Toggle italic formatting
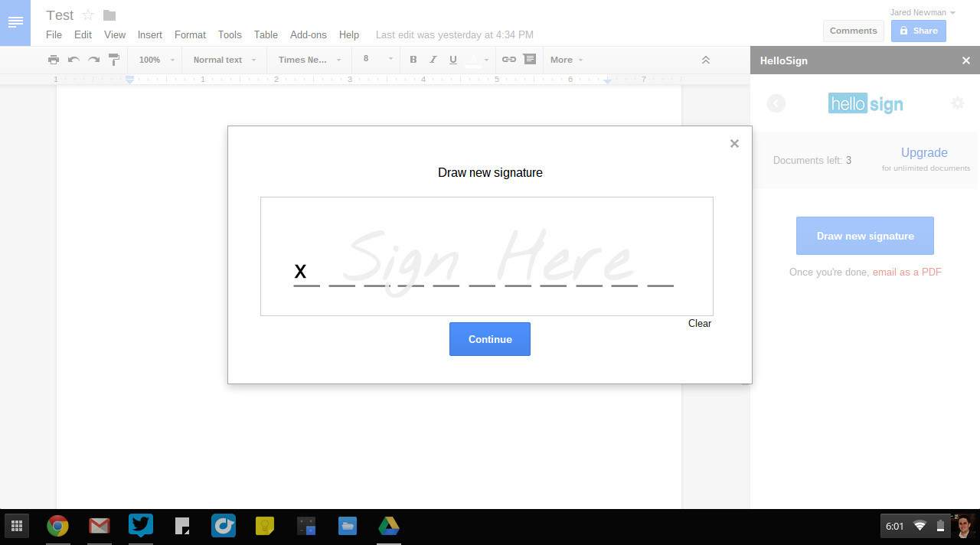This screenshot has height=545, width=980. click(433, 60)
